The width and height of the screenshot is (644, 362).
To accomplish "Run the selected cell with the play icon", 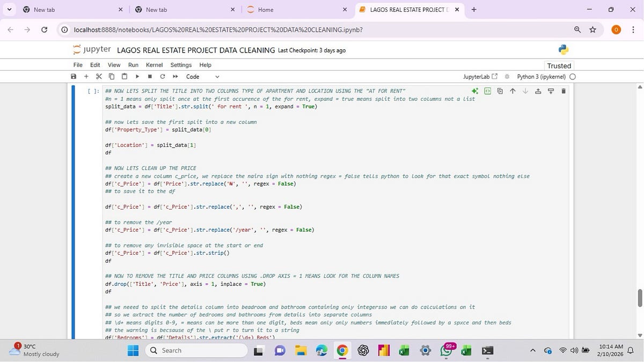I will (x=137, y=77).
